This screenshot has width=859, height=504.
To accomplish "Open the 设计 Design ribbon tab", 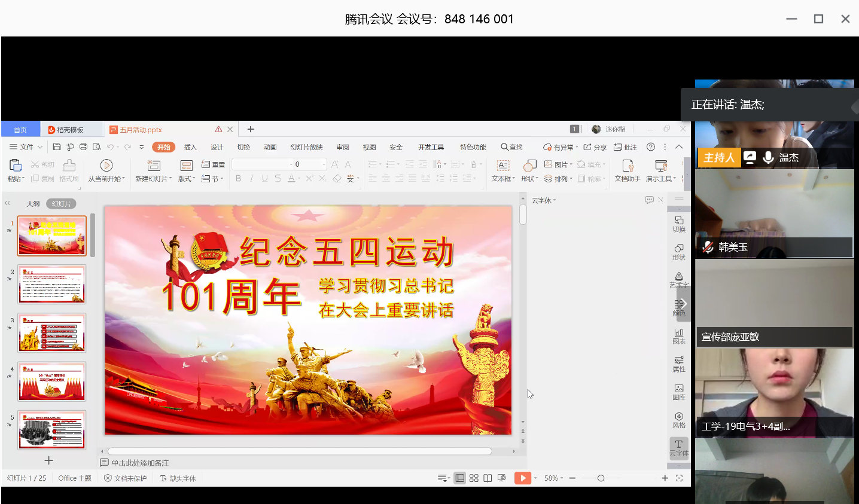I will (x=217, y=147).
